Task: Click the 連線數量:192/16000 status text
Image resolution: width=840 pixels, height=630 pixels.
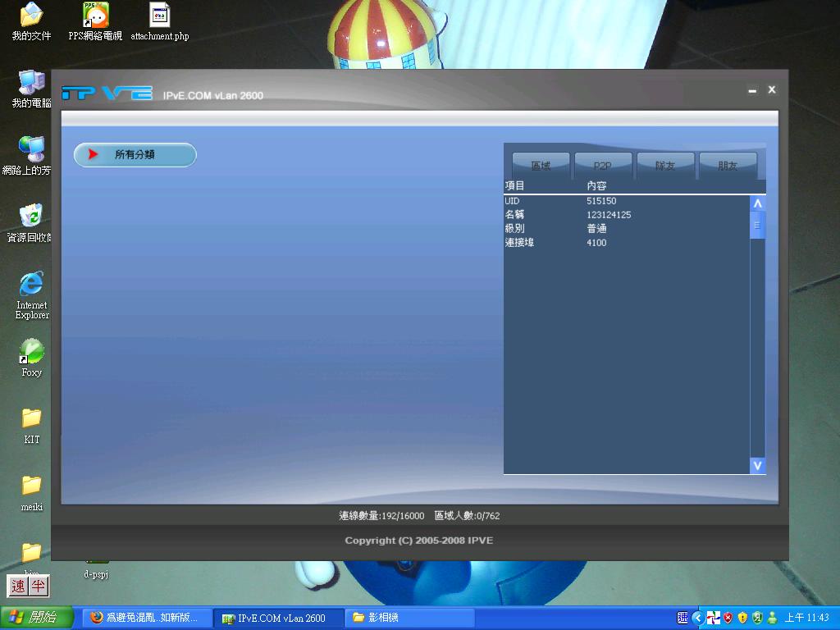Action: pos(381,516)
